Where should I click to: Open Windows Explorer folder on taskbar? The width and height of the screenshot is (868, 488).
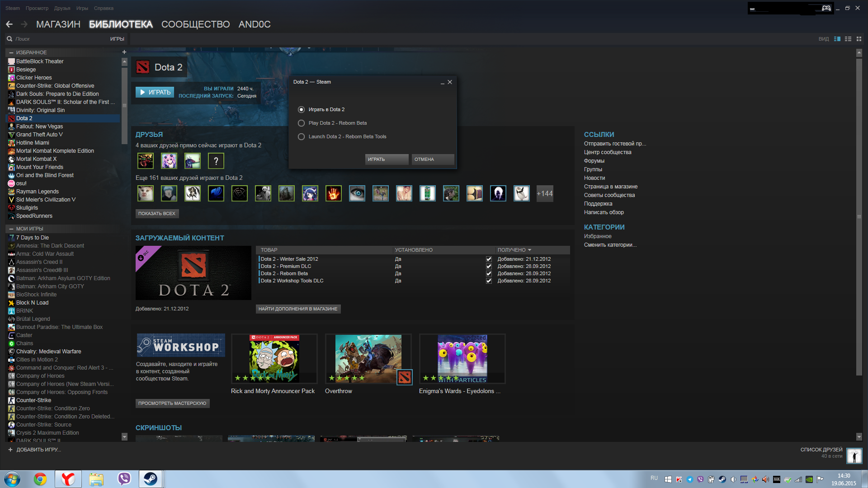(96, 479)
